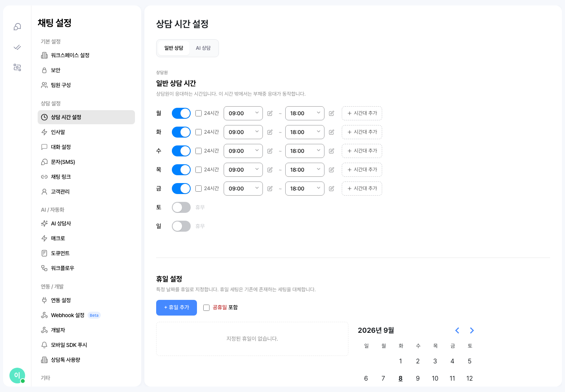
Task: Open the workflow icon in left rail
Action: click(x=17, y=67)
